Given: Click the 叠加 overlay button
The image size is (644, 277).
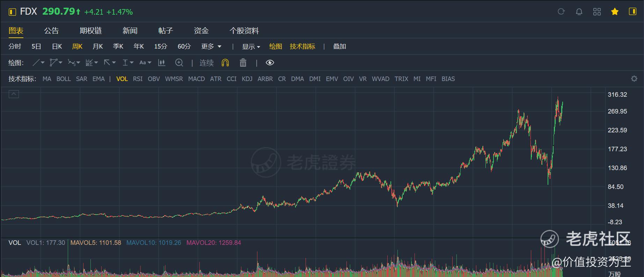Looking at the screenshot, I should [339, 46].
